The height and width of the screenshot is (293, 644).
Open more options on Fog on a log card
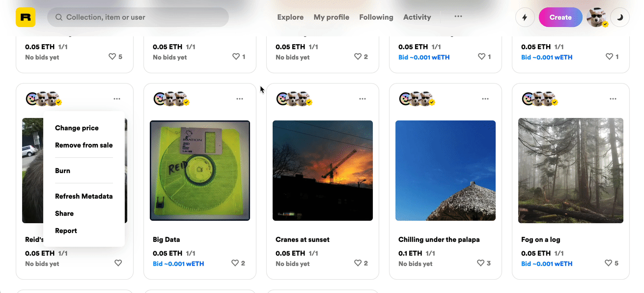click(613, 99)
